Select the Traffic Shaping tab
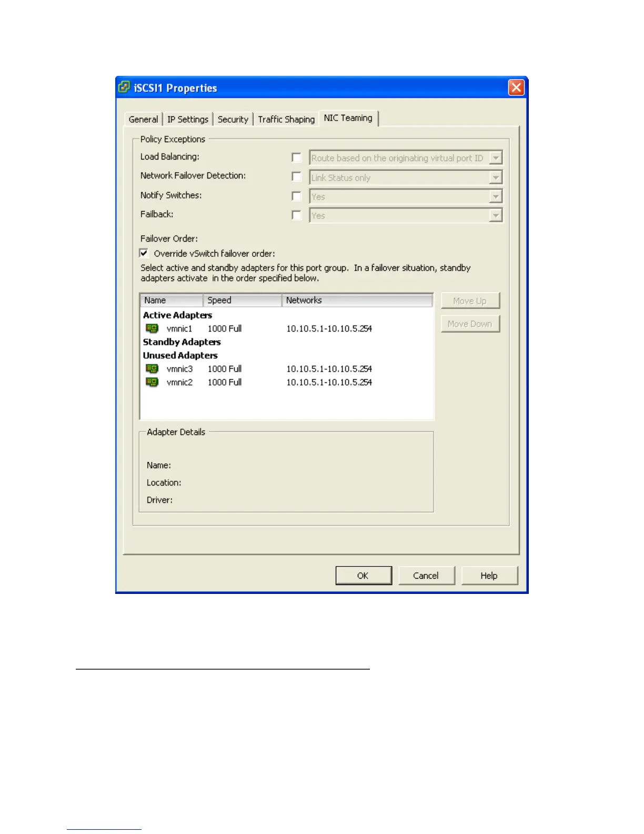 pos(286,120)
